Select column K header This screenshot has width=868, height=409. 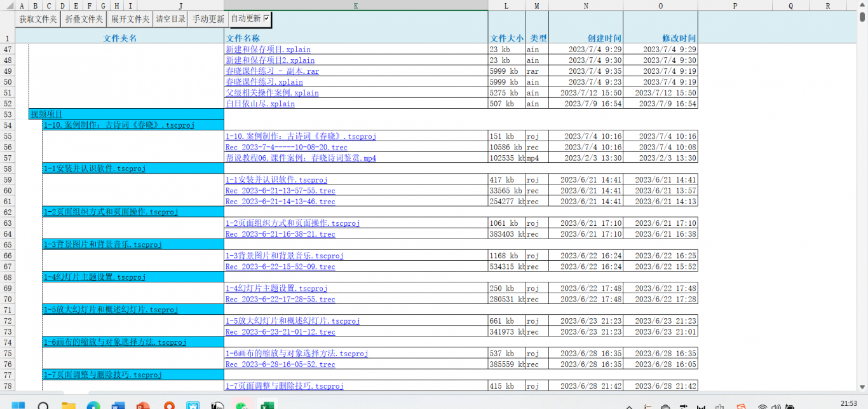click(355, 6)
